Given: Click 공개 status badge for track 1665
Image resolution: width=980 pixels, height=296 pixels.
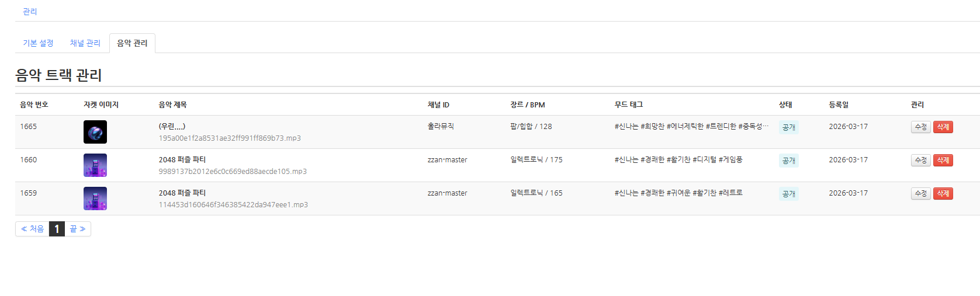Looking at the screenshot, I should tap(788, 127).
